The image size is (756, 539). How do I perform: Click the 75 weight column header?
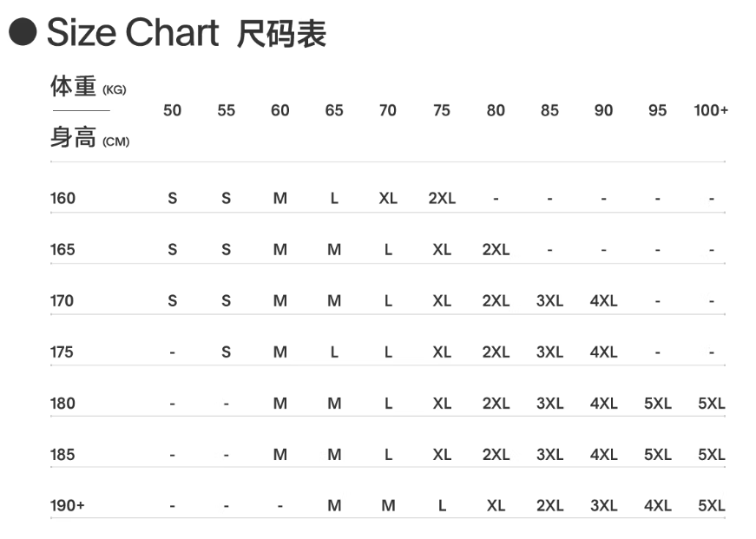pyautogui.click(x=442, y=110)
